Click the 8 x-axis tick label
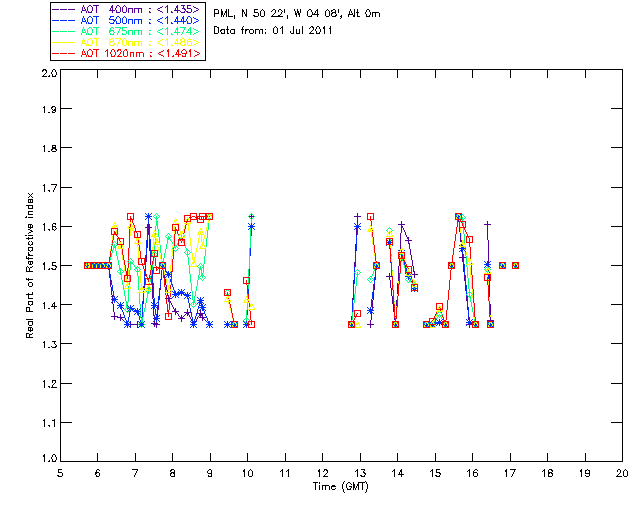 [173, 473]
